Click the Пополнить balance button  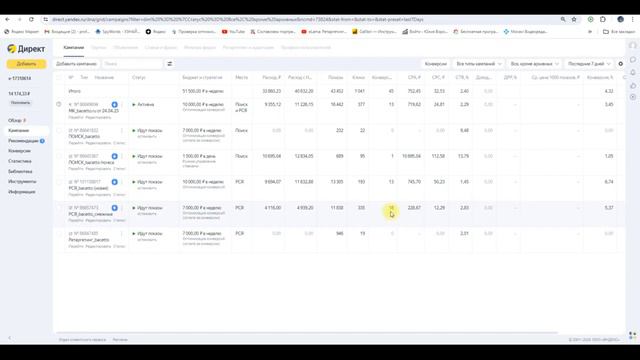click(20, 103)
